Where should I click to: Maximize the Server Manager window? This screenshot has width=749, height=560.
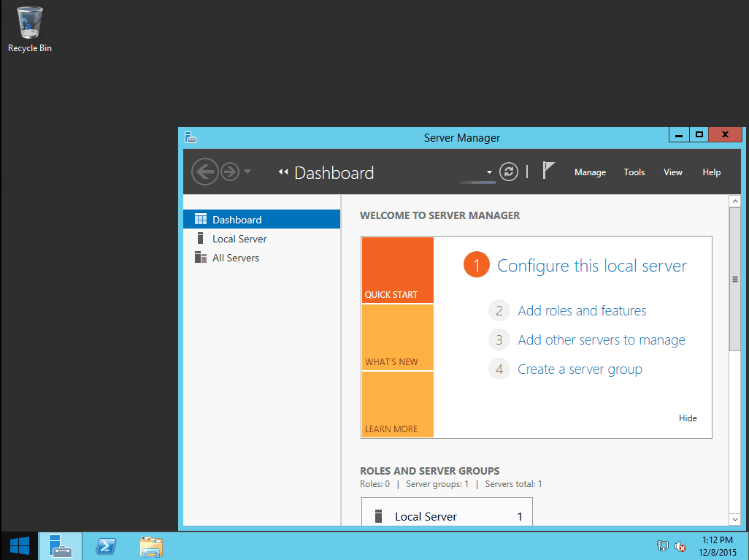pos(699,135)
